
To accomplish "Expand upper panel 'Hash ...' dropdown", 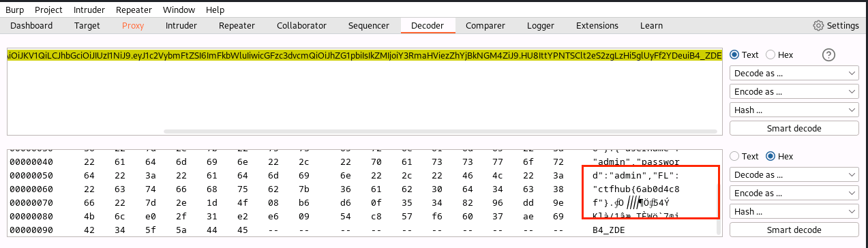I will [794, 110].
